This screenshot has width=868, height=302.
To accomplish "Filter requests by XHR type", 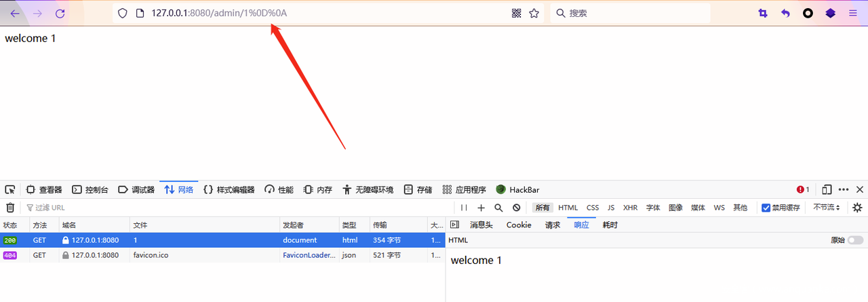I will click(631, 208).
